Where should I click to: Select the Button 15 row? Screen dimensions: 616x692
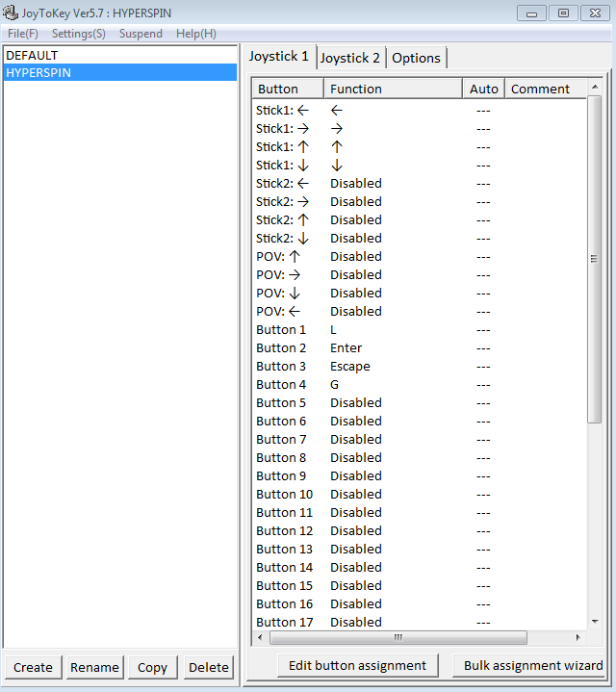(420, 586)
